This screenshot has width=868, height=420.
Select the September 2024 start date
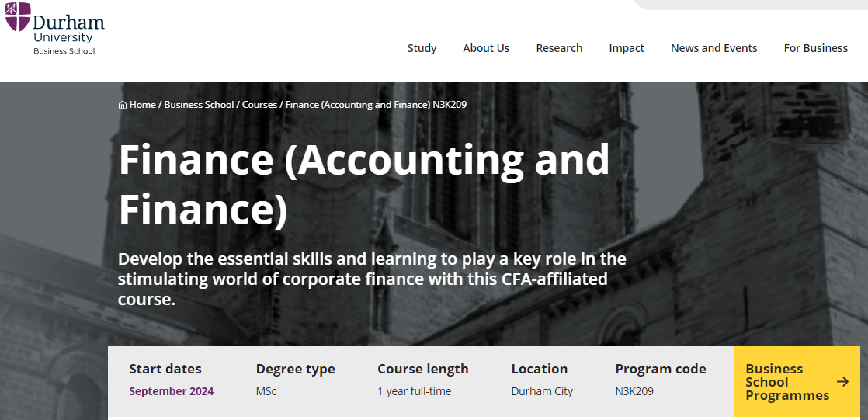point(171,391)
